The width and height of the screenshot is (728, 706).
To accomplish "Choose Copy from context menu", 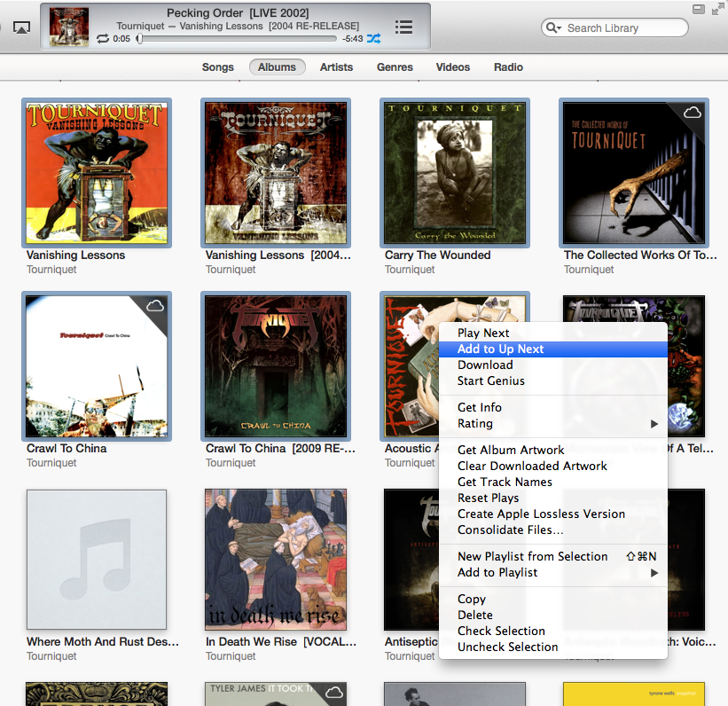I will 553,600.
